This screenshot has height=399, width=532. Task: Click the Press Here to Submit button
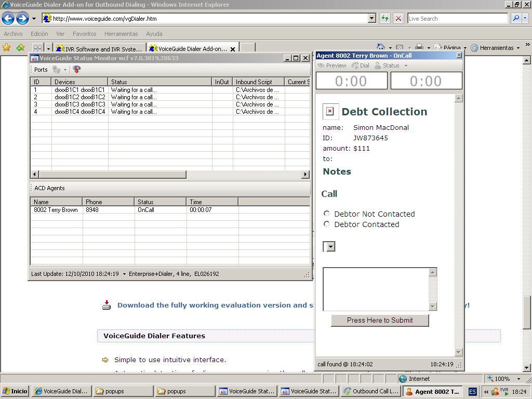tap(380, 320)
